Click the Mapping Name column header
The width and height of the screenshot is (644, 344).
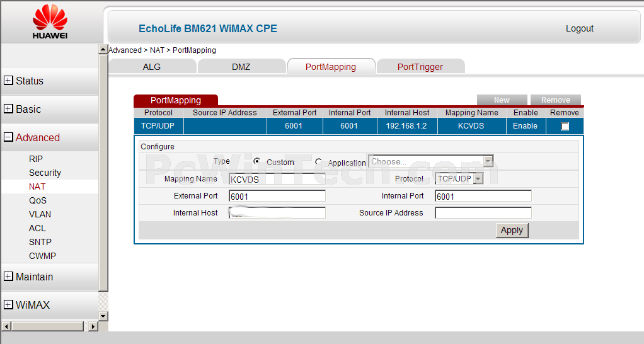coord(471,113)
